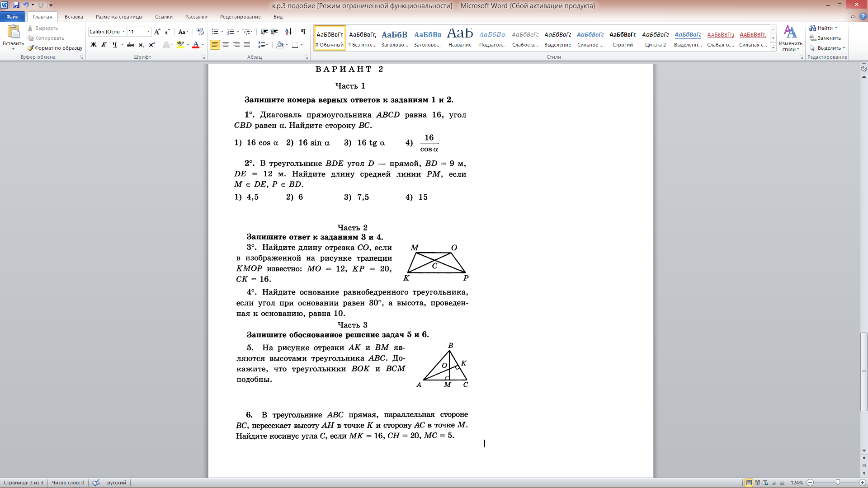Click the text highlight color button
The image size is (868, 488).
tap(180, 45)
